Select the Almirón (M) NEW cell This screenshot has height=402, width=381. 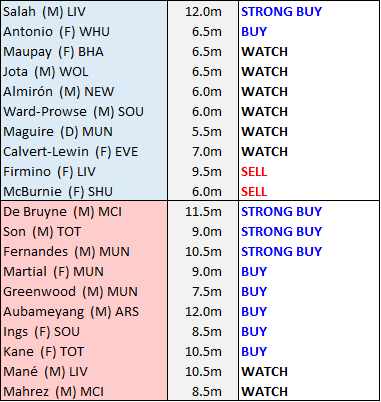tap(84, 92)
